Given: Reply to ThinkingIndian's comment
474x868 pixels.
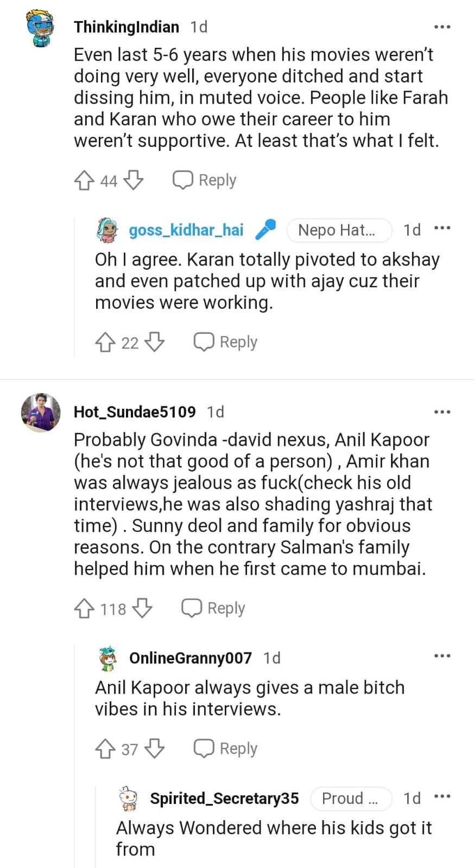Looking at the screenshot, I should point(205,180).
